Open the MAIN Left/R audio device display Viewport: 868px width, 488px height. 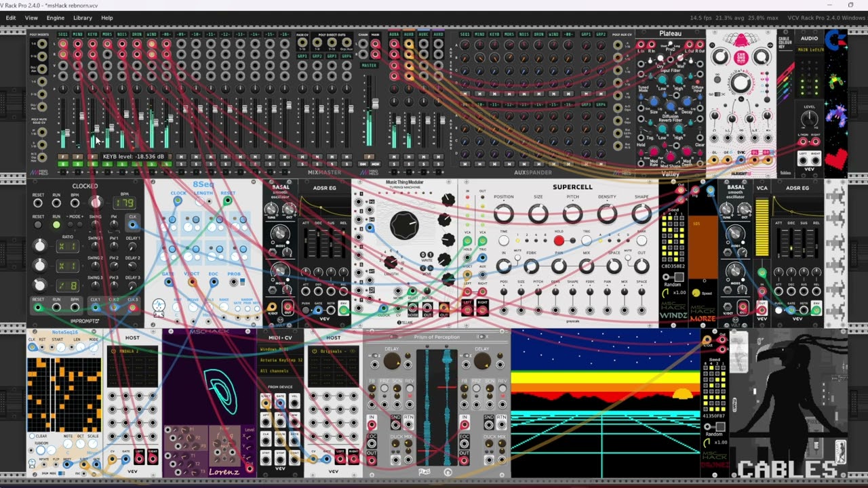(809, 48)
